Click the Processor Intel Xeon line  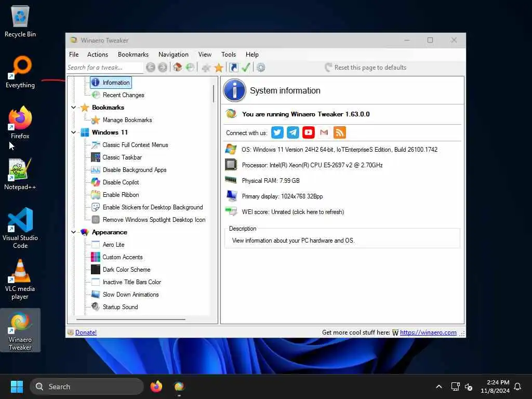pyautogui.click(x=312, y=165)
